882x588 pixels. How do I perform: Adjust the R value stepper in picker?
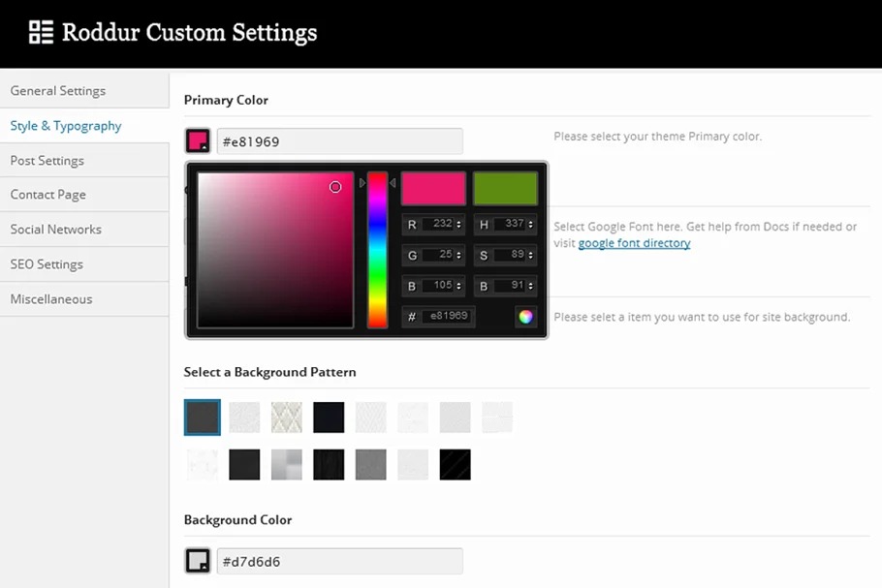(459, 224)
